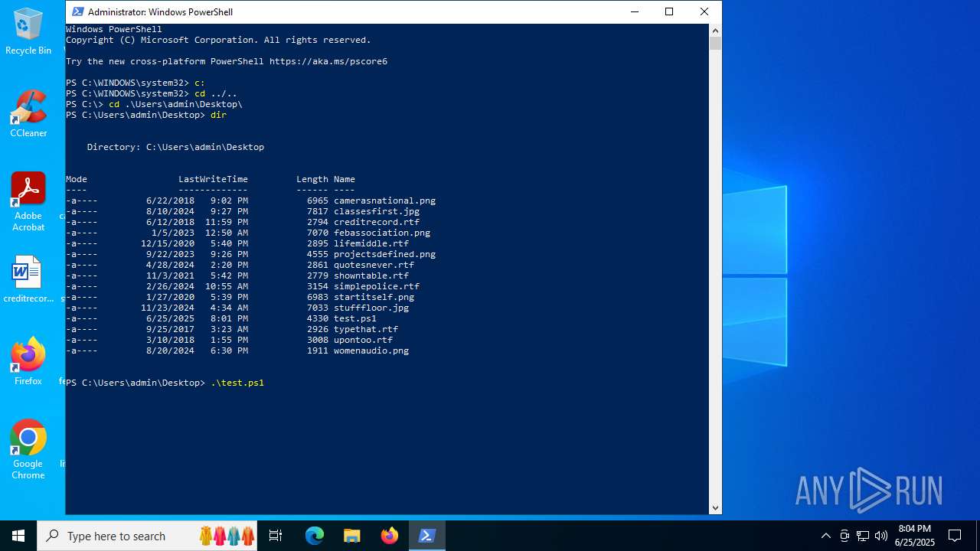The image size is (980, 551).
Task: Open File Explorer from the taskbar
Action: pos(352,536)
